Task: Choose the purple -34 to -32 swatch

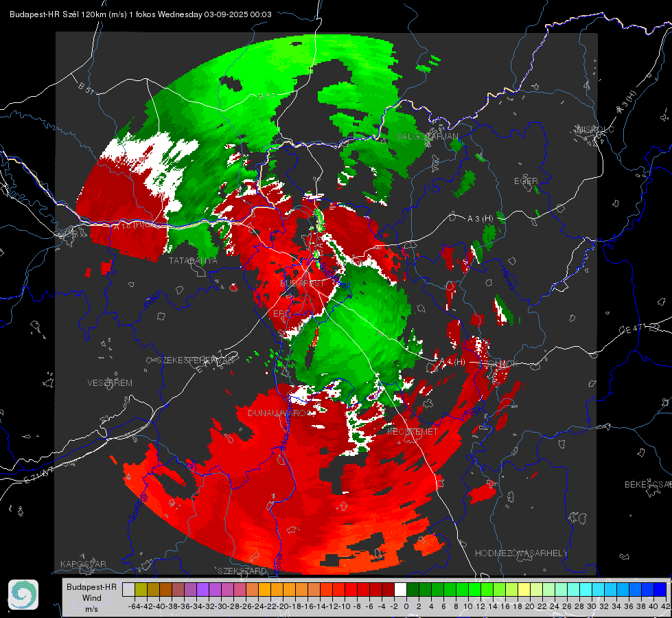Action: tap(202, 590)
